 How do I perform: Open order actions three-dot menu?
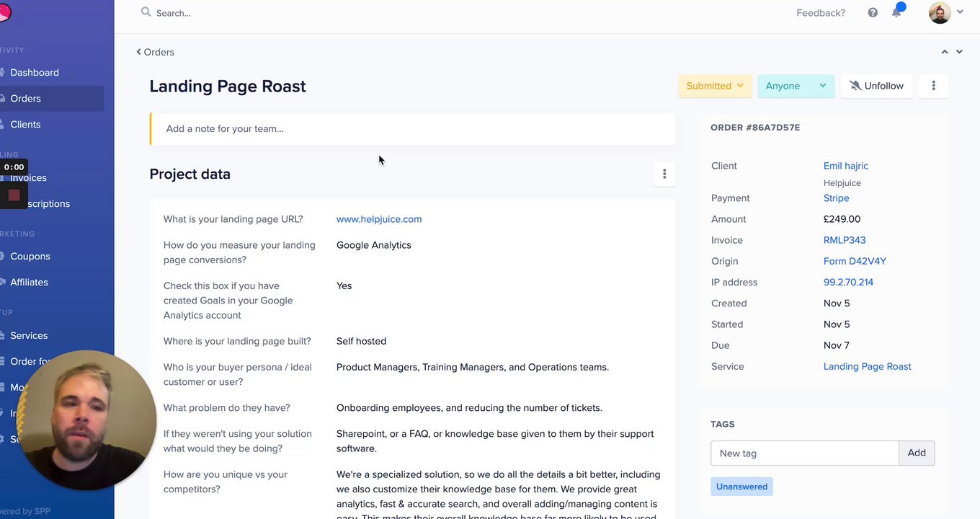(x=933, y=86)
